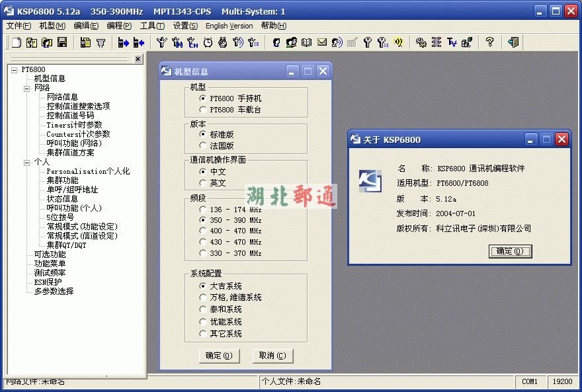Screen dimensions: 582x392
Task: Click the single wrench toolbar icon
Action: 368,42
